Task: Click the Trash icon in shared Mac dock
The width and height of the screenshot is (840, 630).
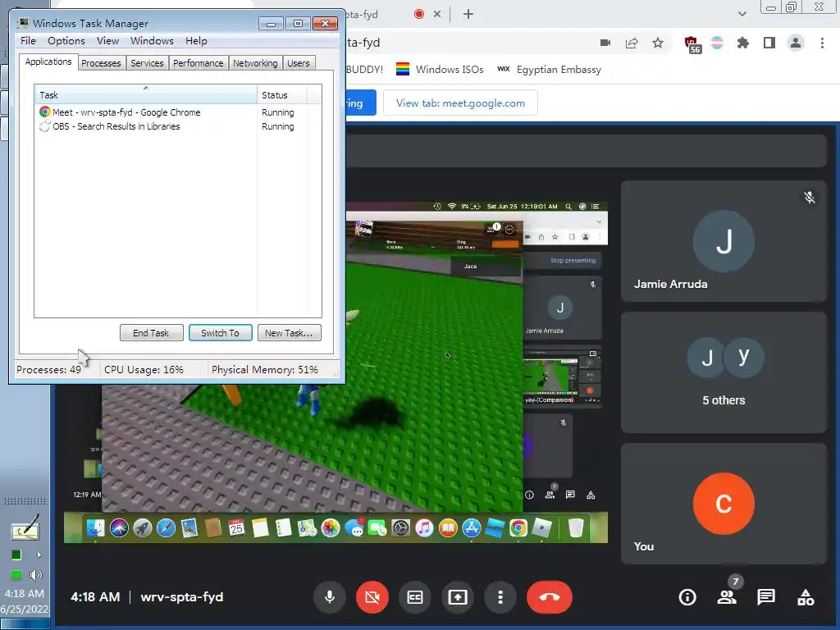Action: tap(575, 527)
